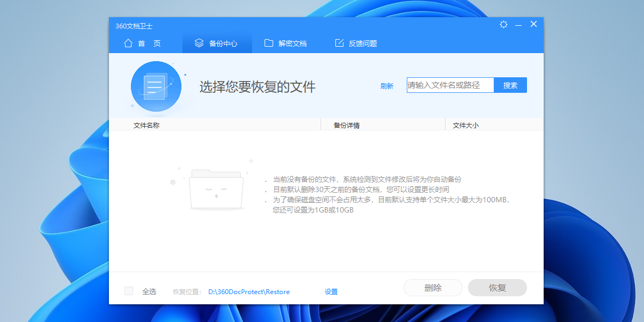Go to the 首页 home tab

(x=142, y=43)
